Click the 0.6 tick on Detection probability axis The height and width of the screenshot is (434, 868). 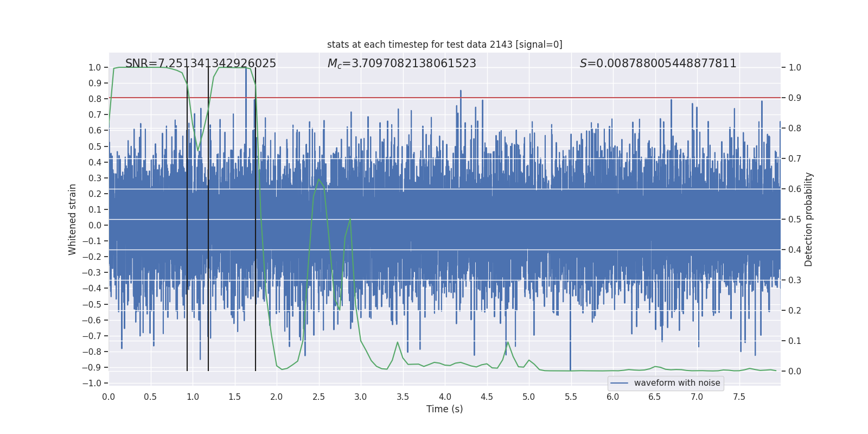(x=795, y=189)
